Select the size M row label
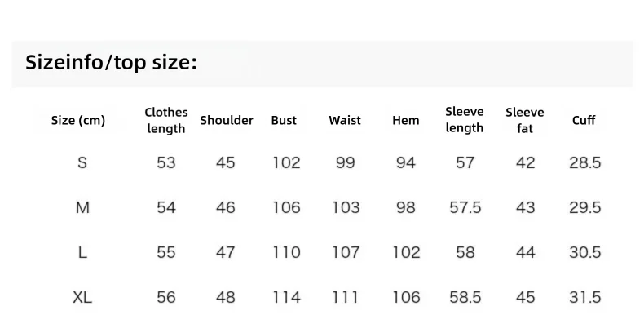This screenshot has height=333, width=644. [82, 207]
